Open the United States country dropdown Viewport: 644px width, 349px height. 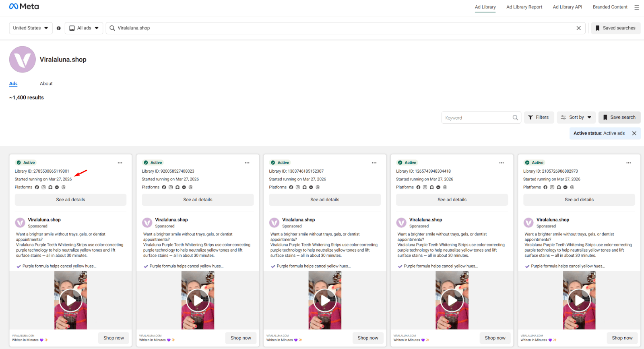pos(31,28)
